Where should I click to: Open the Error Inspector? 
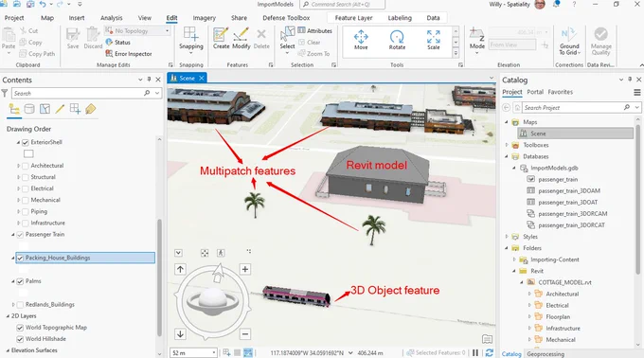129,54
